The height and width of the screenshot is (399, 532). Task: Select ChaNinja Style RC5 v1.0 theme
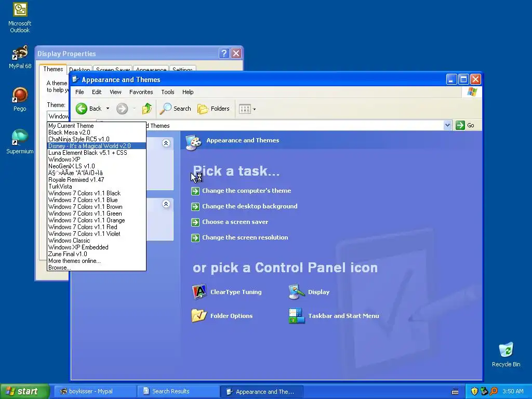click(97, 139)
